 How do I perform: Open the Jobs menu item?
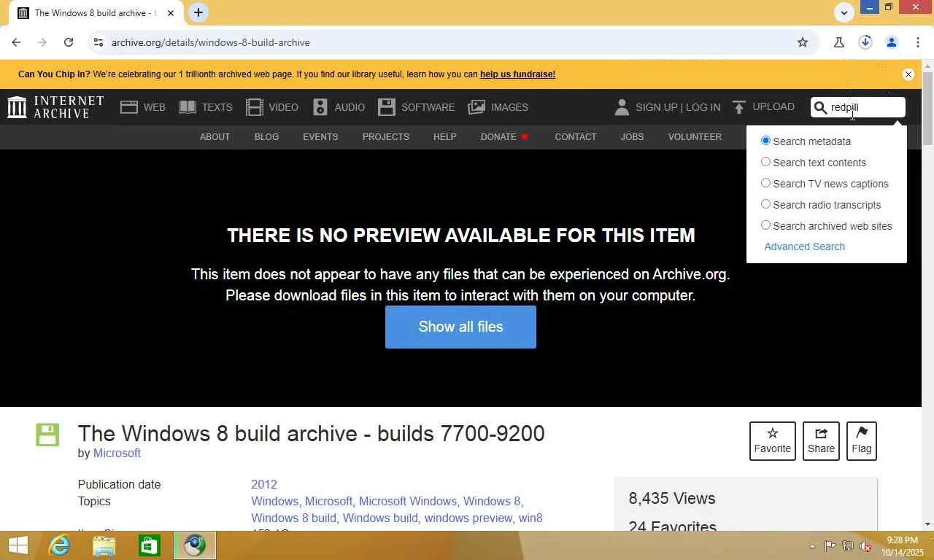632,136
